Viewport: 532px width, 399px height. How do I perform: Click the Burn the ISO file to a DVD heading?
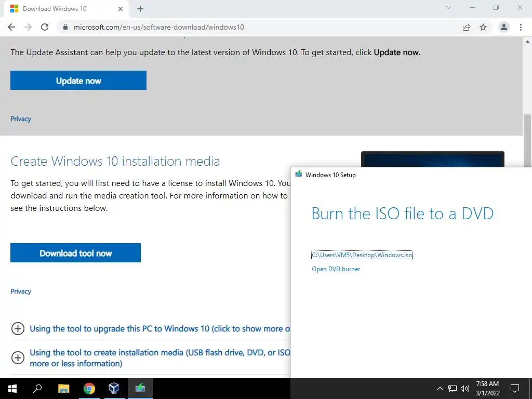point(403,214)
